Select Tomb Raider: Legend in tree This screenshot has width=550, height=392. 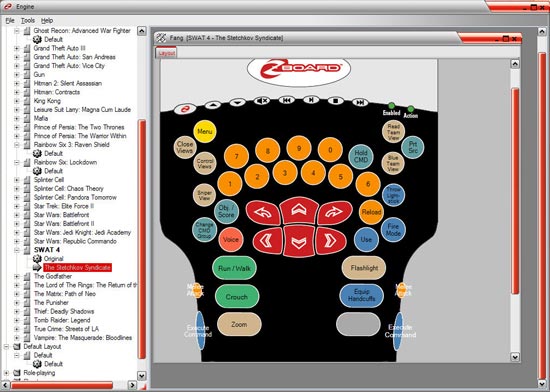62,320
